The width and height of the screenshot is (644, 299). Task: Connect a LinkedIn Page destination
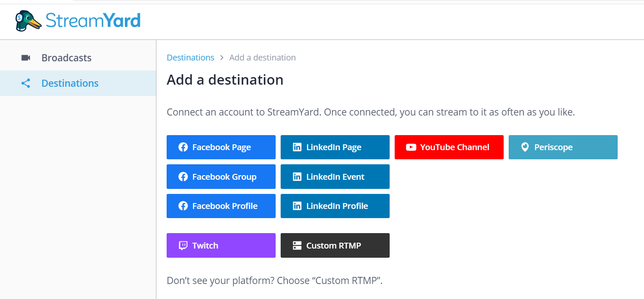point(335,147)
